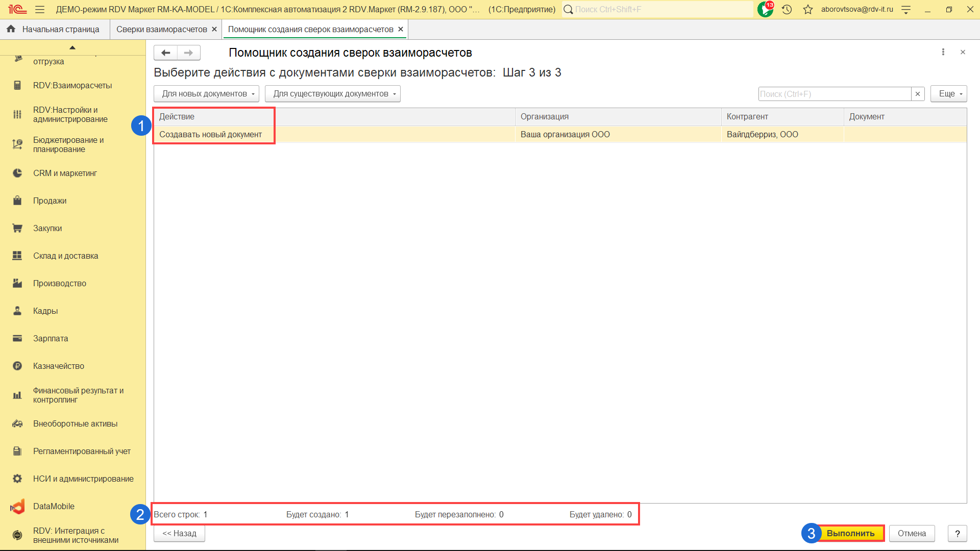Click the back arrow navigation button
980x551 pixels.
point(165,53)
